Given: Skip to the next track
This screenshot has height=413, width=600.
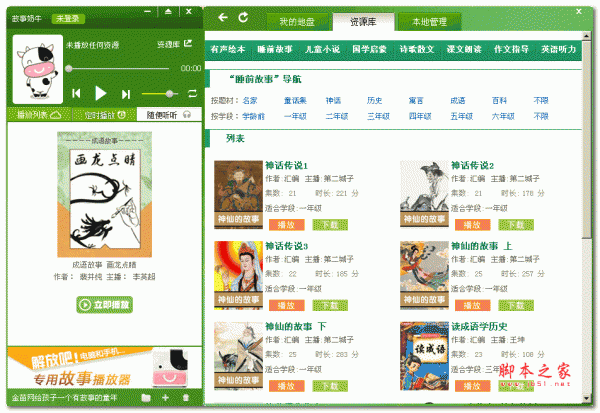Looking at the screenshot, I should [126, 94].
